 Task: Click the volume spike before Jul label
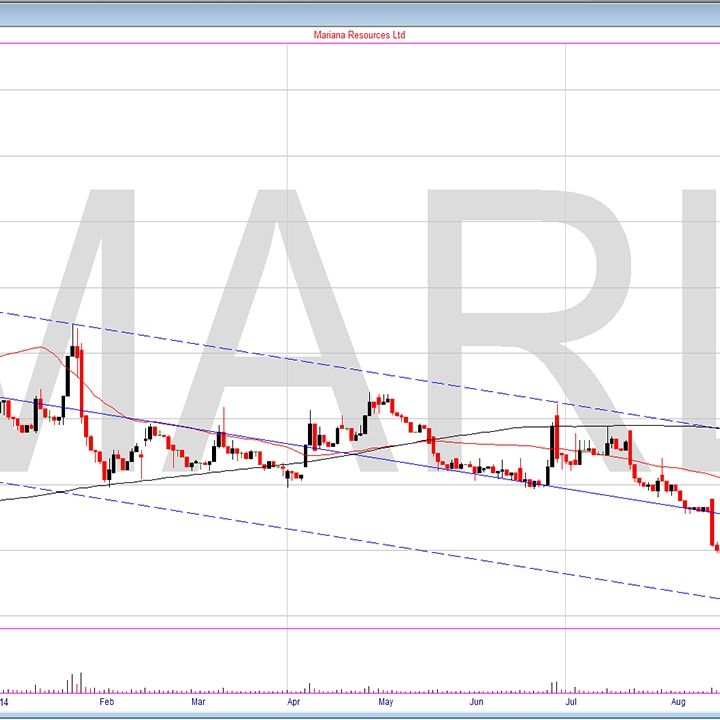click(553, 685)
